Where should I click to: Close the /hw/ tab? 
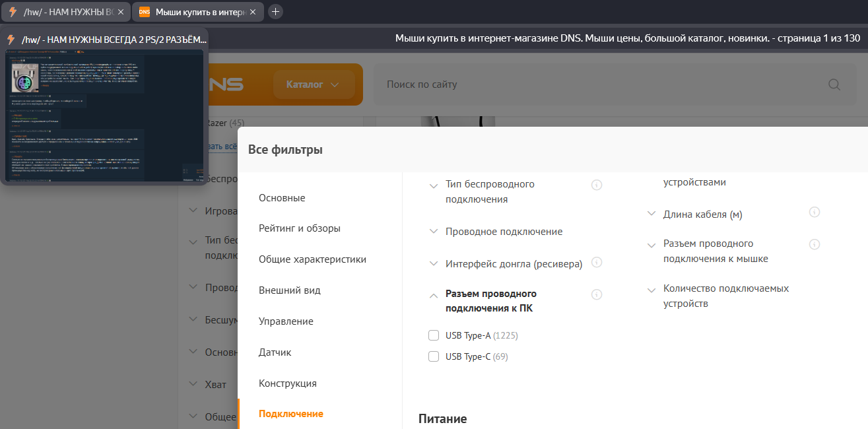(121, 11)
